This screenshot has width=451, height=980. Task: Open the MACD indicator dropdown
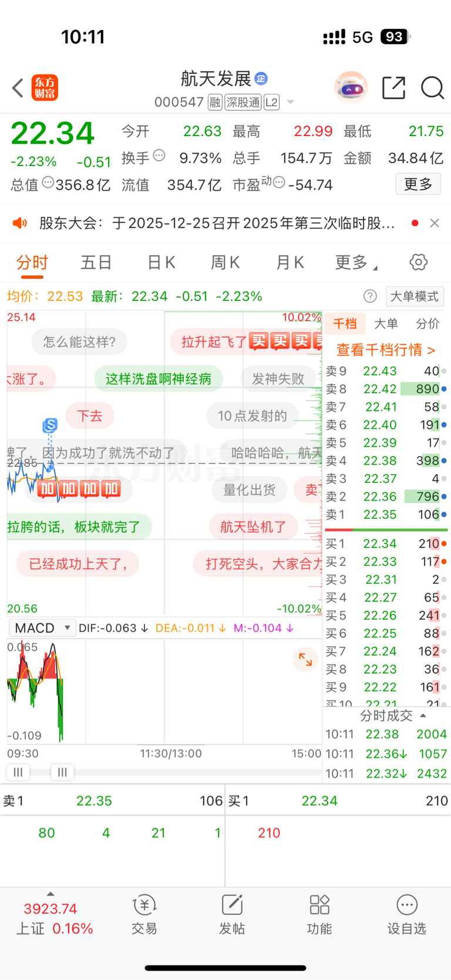42,628
